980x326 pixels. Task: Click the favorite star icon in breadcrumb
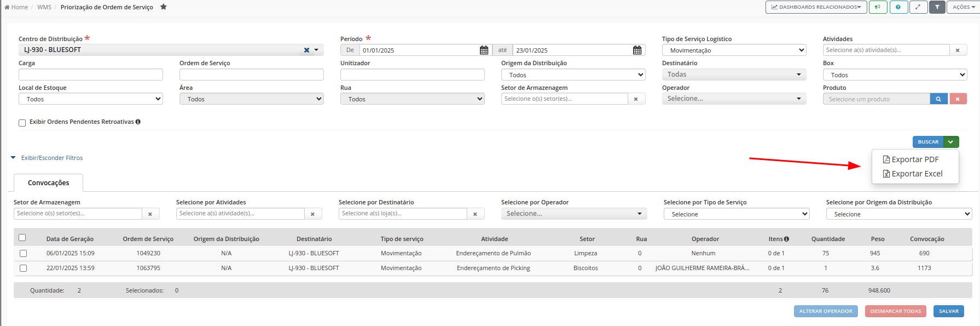pos(163,7)
